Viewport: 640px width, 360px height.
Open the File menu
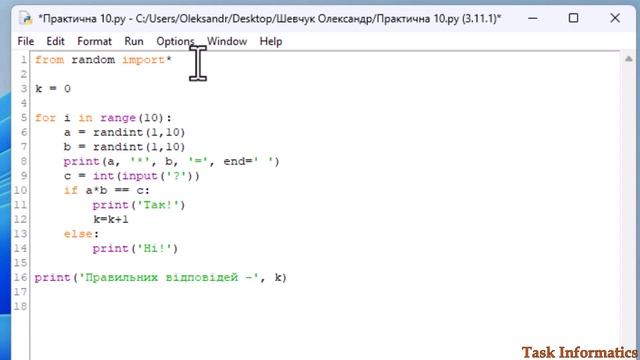26,42
